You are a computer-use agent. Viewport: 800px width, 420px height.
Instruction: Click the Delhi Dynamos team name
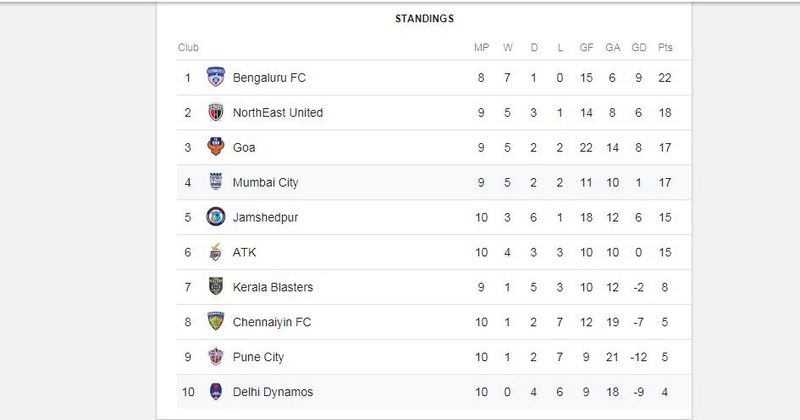coord(272,392)
